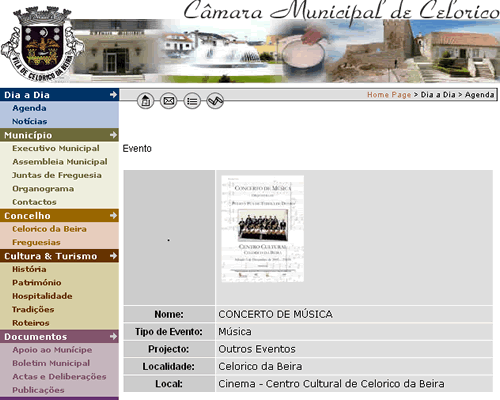Click the CONCERTO DE MÚSICA name value

pos(275,314)
